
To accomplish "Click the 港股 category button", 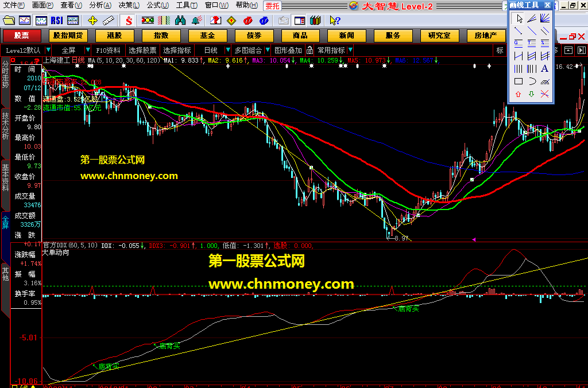I will click(114, 36).
